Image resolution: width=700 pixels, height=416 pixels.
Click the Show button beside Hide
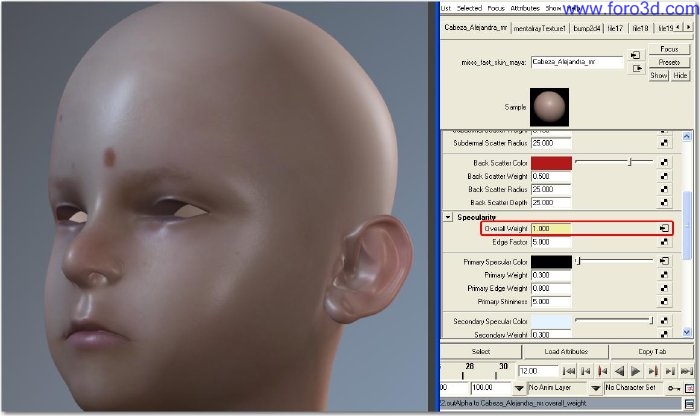tap(658, 75)
